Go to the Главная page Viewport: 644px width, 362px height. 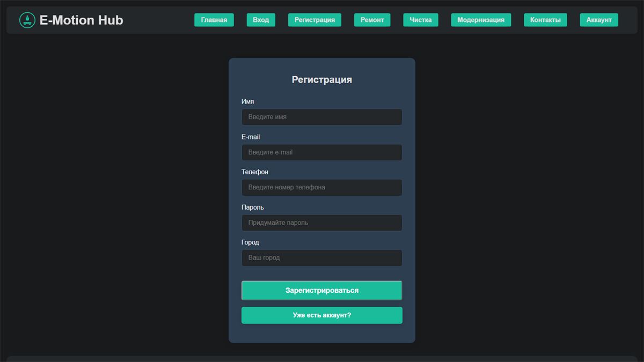[x=214, y=20]
